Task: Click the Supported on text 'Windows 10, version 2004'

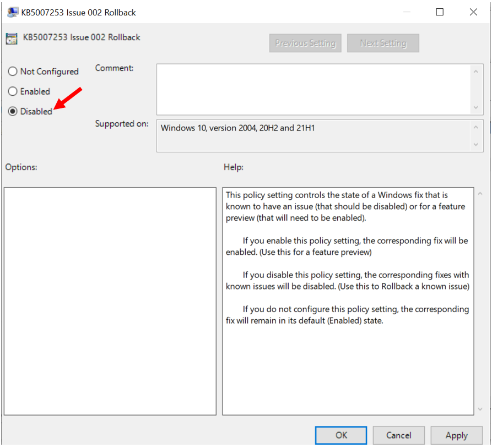Action: click(208, 128)
